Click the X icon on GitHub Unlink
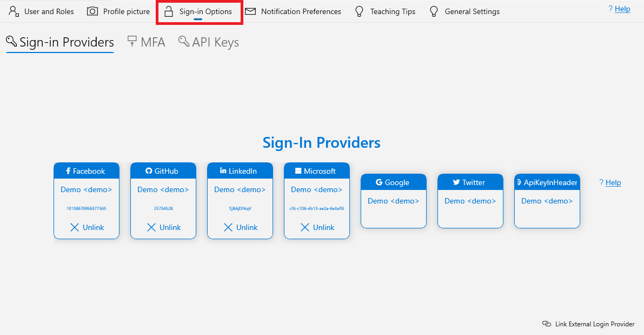 (x=151, y=227)
